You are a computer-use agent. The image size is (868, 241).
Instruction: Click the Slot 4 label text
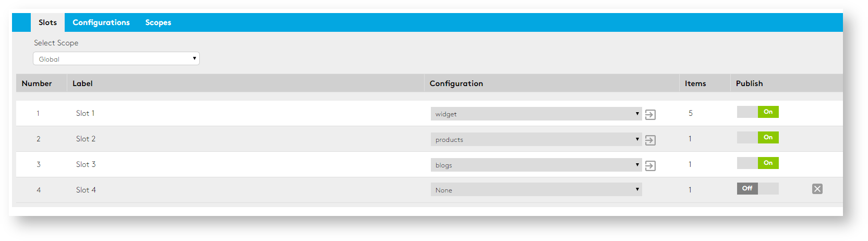(x=86, y=190)
